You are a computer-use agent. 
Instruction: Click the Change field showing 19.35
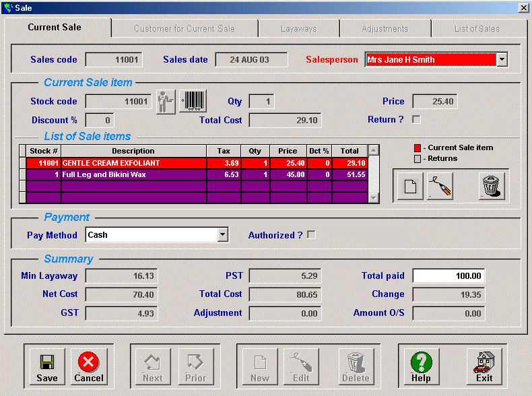point(448,294)
